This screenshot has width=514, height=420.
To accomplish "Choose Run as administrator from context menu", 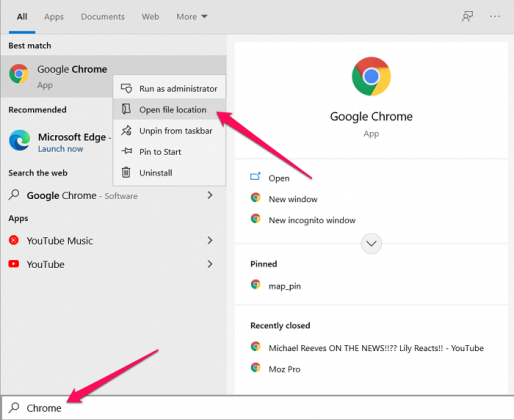I will [x=169, y=88].
